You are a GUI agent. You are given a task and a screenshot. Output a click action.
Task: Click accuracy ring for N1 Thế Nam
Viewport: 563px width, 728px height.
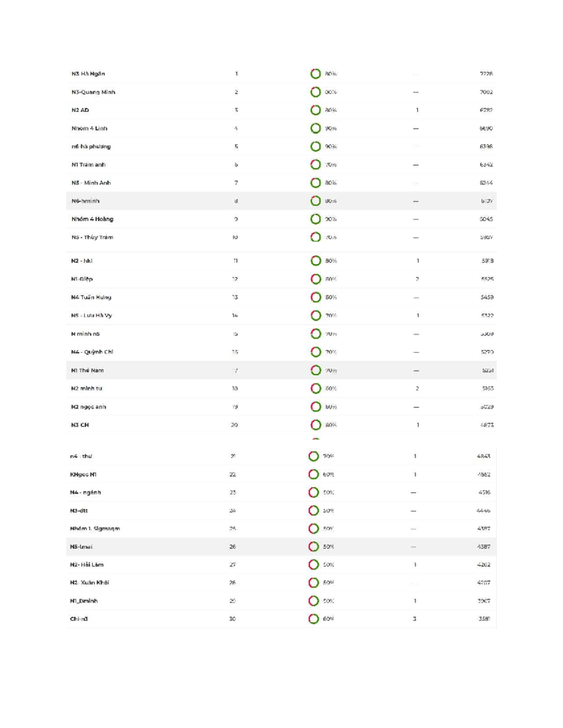(316, 370)
